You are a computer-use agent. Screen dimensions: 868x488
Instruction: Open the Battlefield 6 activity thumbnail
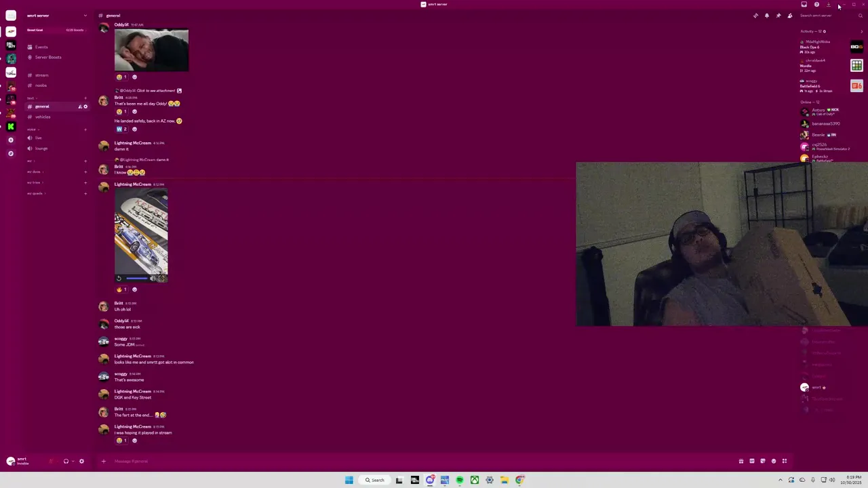[856, 86]
